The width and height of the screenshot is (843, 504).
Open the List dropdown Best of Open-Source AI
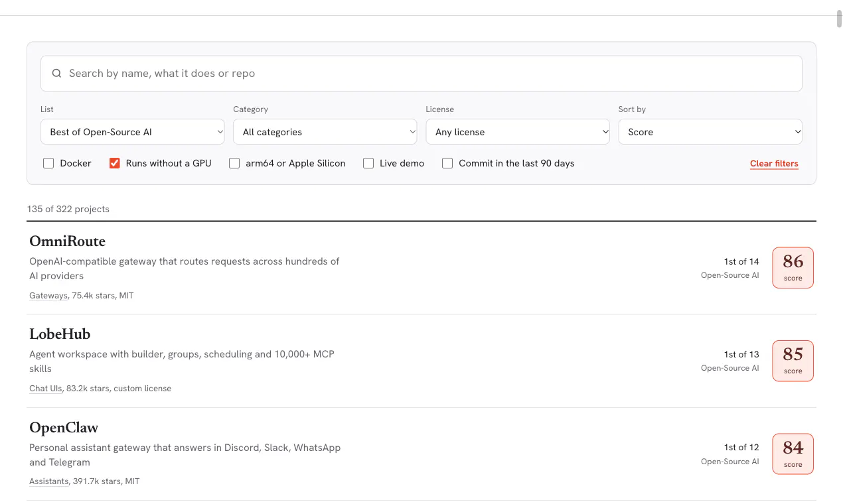(x=133, y=132)
